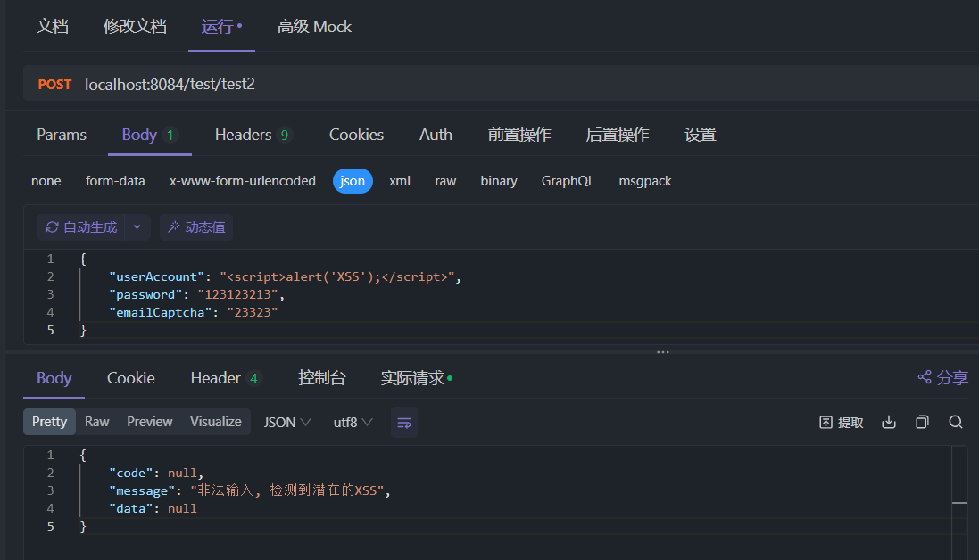Image resolution: width=979 pixels, height=560 pixels.
Task: Click the "emailCaptcha" line in request body
Action: (x=193, y=312)
